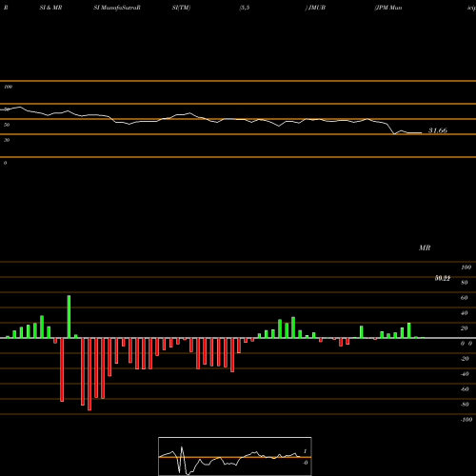Click the '20' label on MR axis

(465, 328)
